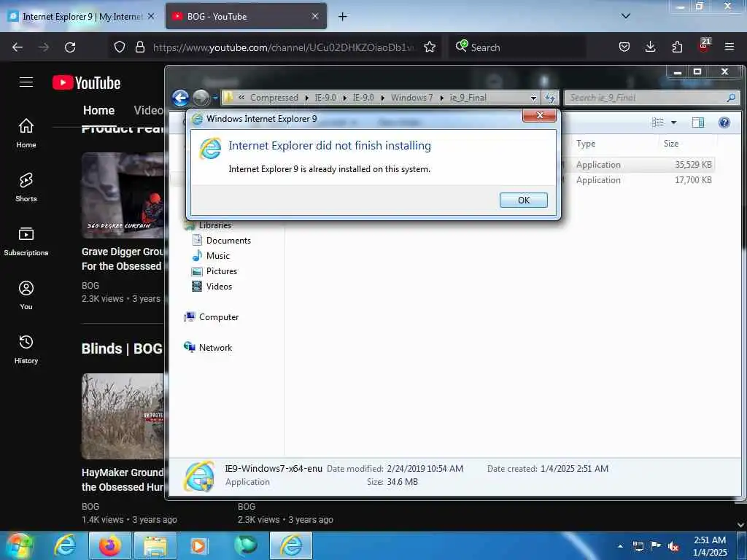Open the Firefox application menu
Viewport: 747px width, 560px height.
click(x=729, y=47)
